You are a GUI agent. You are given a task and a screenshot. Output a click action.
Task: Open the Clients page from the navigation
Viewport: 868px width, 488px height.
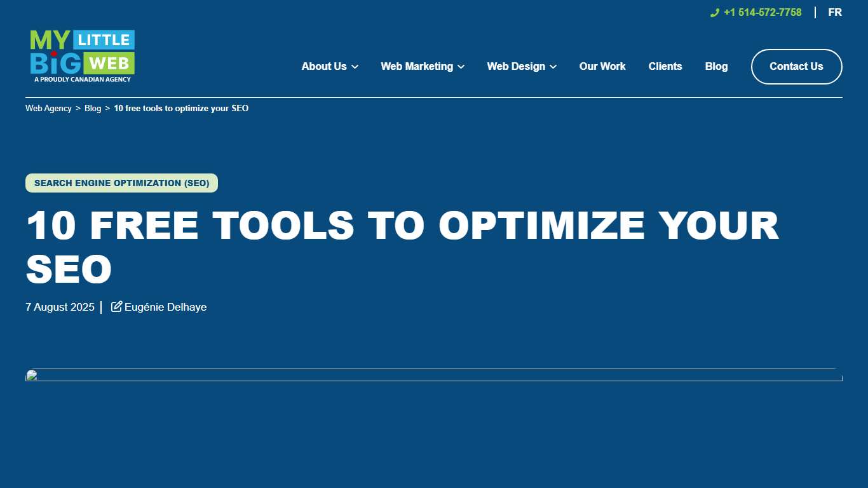[x=665, y=66]
